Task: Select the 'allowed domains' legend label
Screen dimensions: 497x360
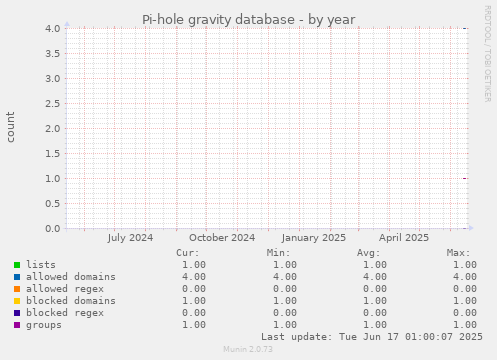Action: click(71, 277)
